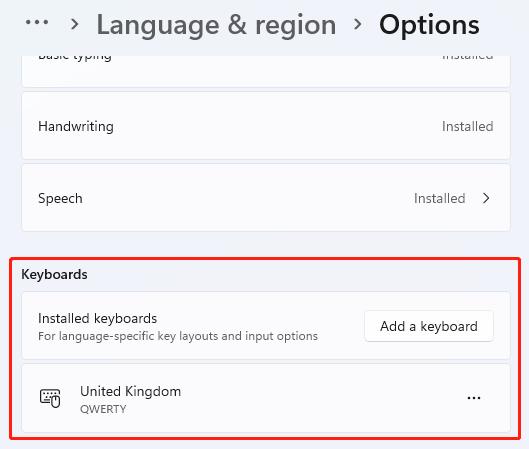Select the United Kingdom keyboard entry

click(x=266, y=398)
